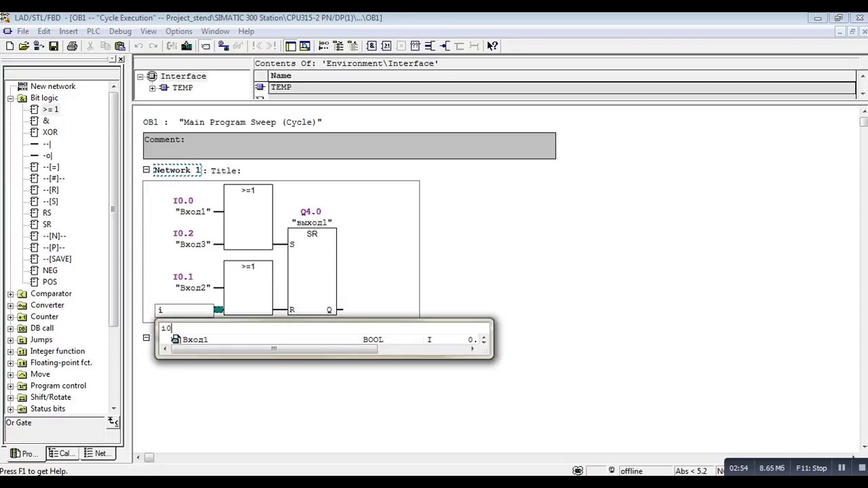Select the NEG edge tree item

pos(50,270)
